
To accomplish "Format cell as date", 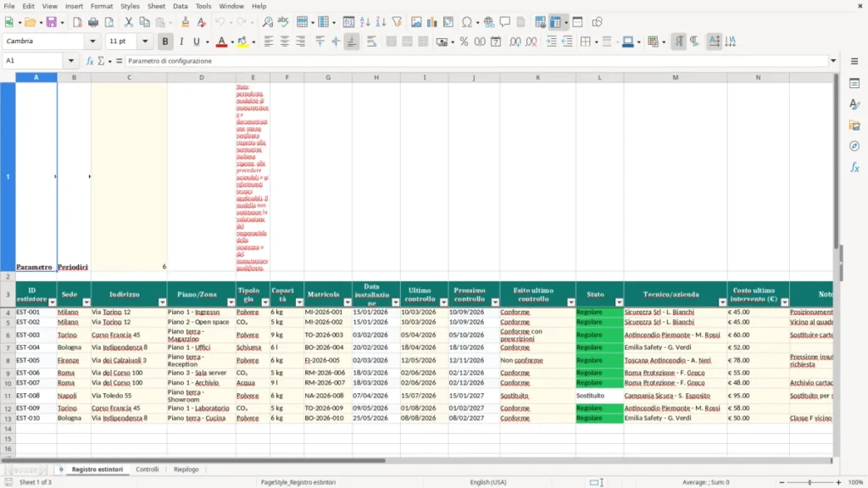I will [x=496, y=42].
